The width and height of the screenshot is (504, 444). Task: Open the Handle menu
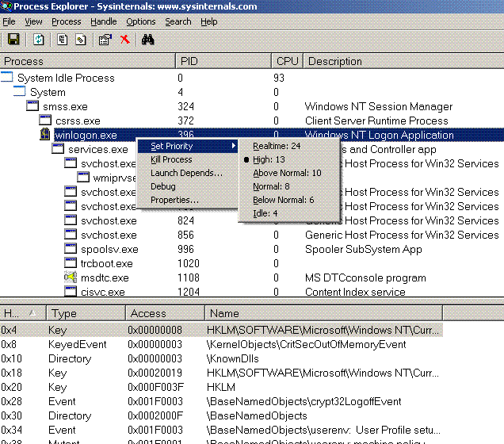tap(104, 21)
